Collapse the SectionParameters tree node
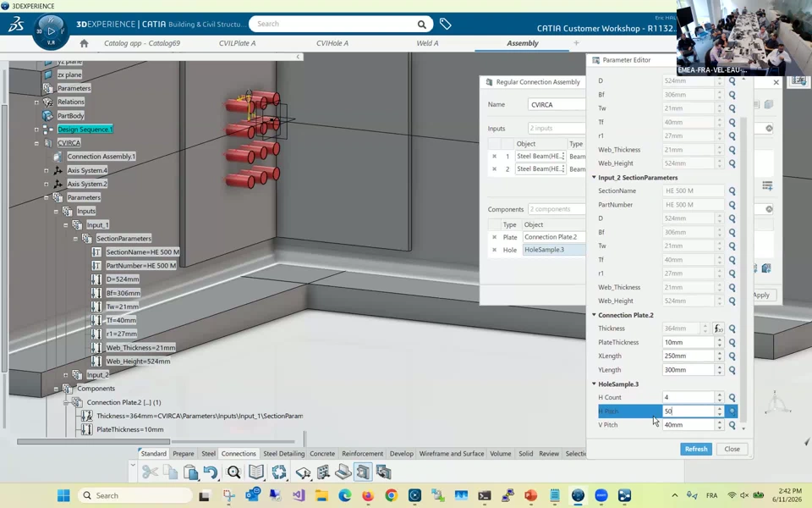Viewport: 812px width, 508px height. [75, 239]
